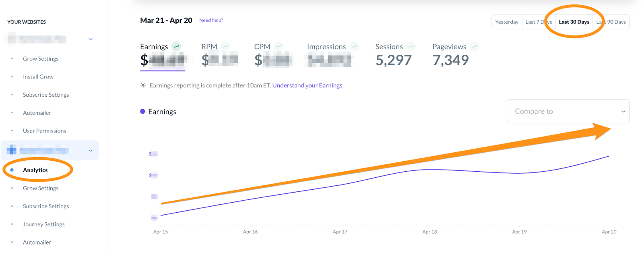This screenshot has width=644, height=253.
Task: Go to Journey Settings in sidebar
Action: pyautogui.click(x=43, y=224)
